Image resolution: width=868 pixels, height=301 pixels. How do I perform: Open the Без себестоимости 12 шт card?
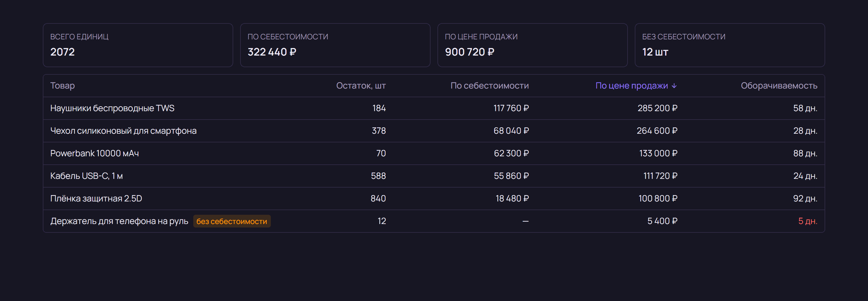(730, 45)
